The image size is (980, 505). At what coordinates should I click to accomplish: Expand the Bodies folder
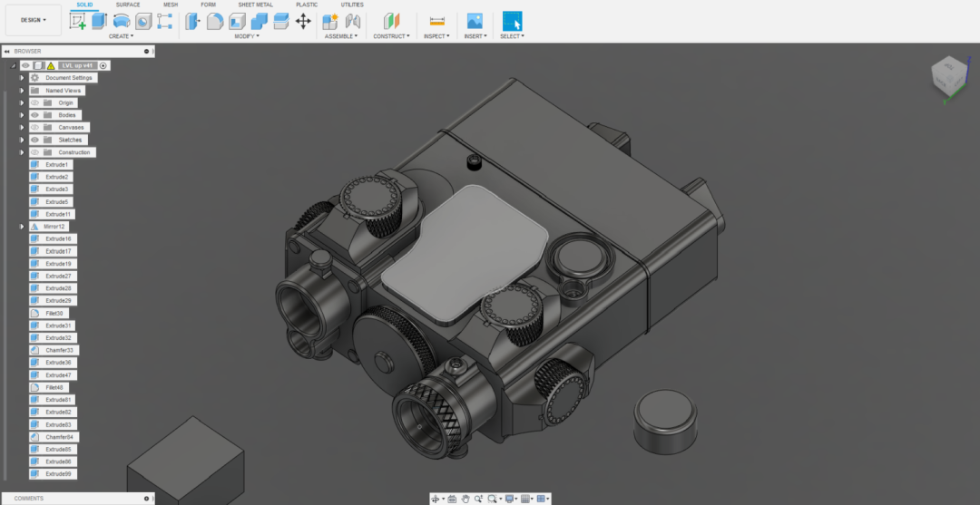22,115
